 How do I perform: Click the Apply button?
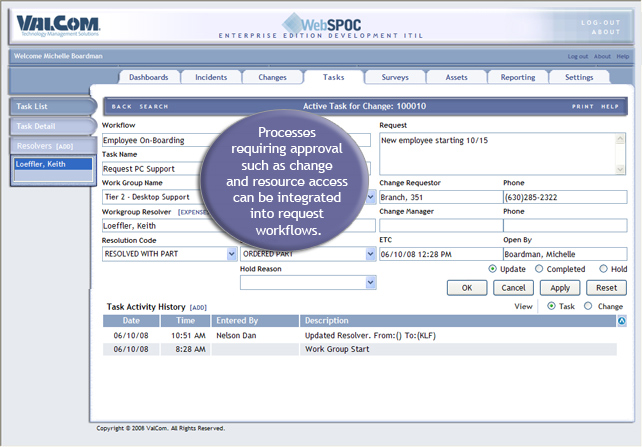[560, 288]
